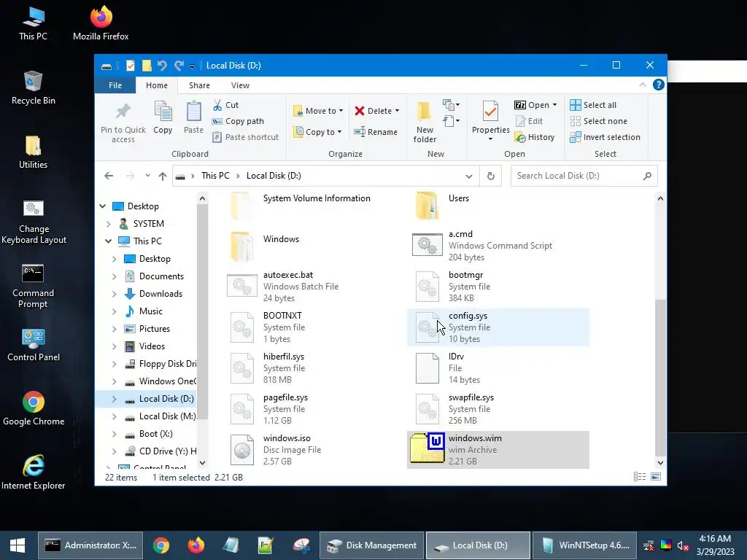
Task: Open Command Prompt desktop icon
Action: [33, 286]
